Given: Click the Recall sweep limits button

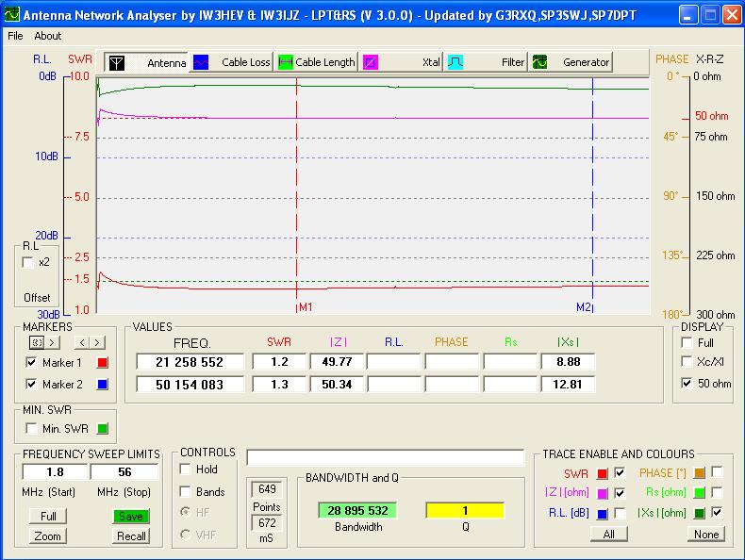Looking at the screenshot, I should (132, 536).
